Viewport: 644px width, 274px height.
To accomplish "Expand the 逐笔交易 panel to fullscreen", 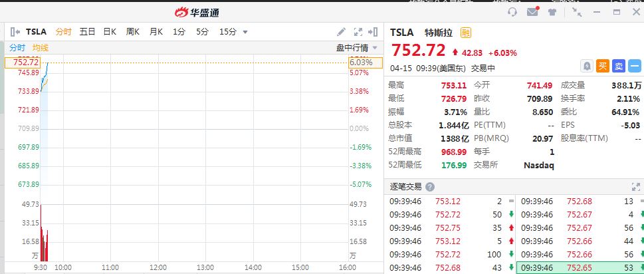I will 635,187.
